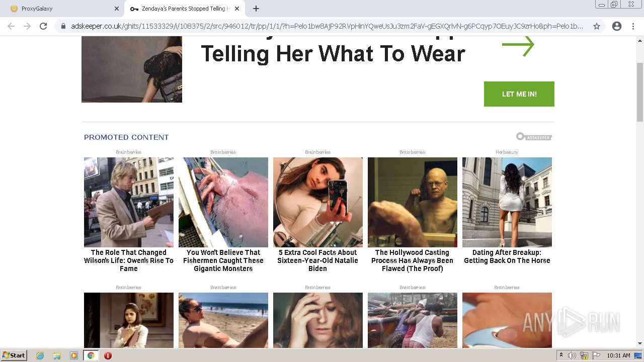Open the Owen Wilson article thumbnail
This screenshot has width=644, height=362.
(129, 202)
